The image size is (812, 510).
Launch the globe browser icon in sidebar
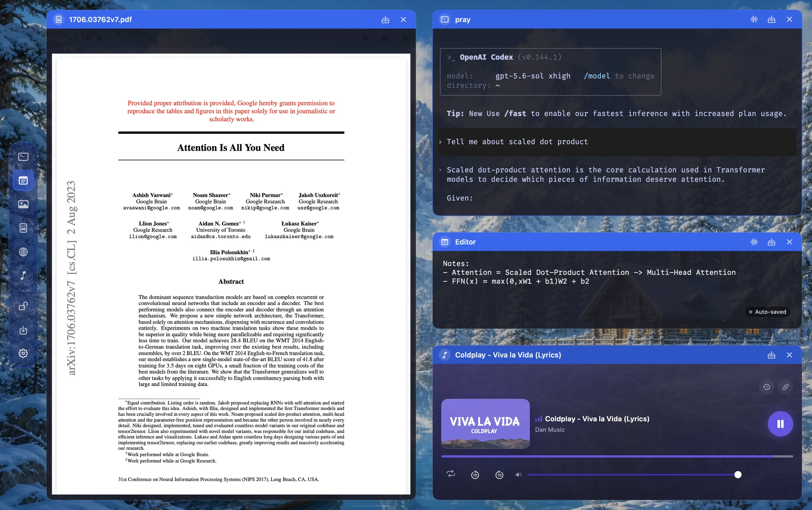(x=23, y=252)
